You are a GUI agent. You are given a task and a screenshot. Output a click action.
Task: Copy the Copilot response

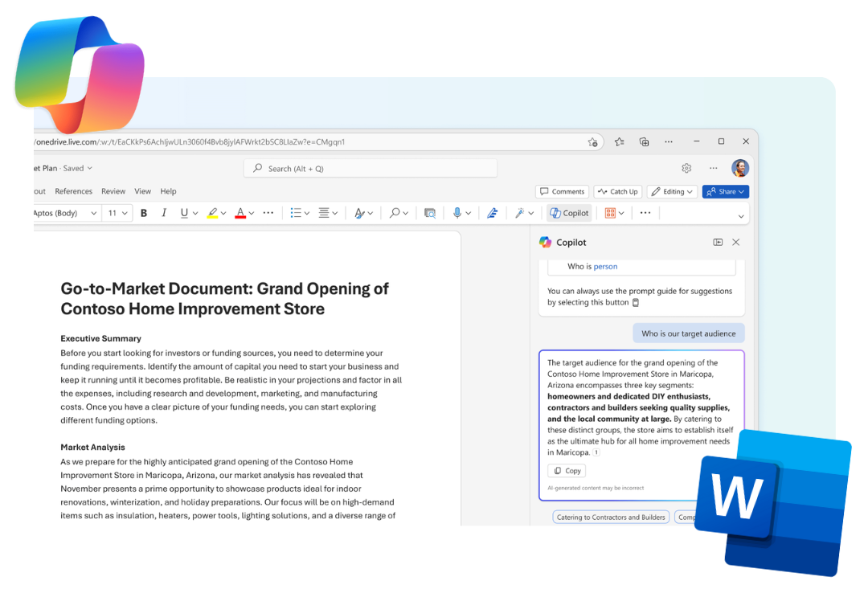coord(567,471)
